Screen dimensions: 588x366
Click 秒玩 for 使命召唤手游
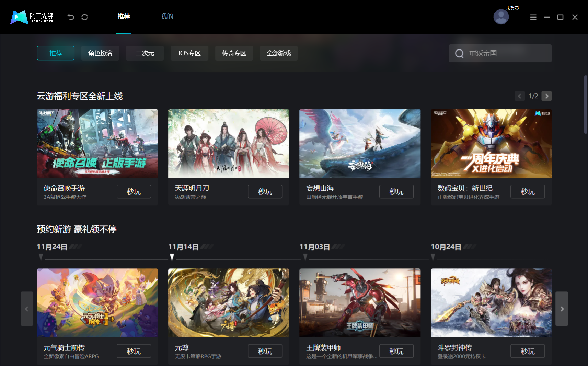point(134,191)
